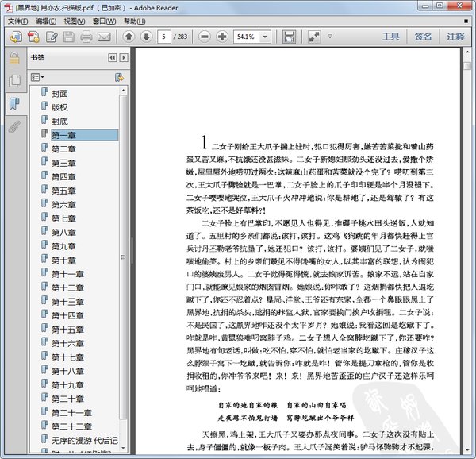Open the 文件 (File) menu

pyautogui.click(x=17, y=20)
